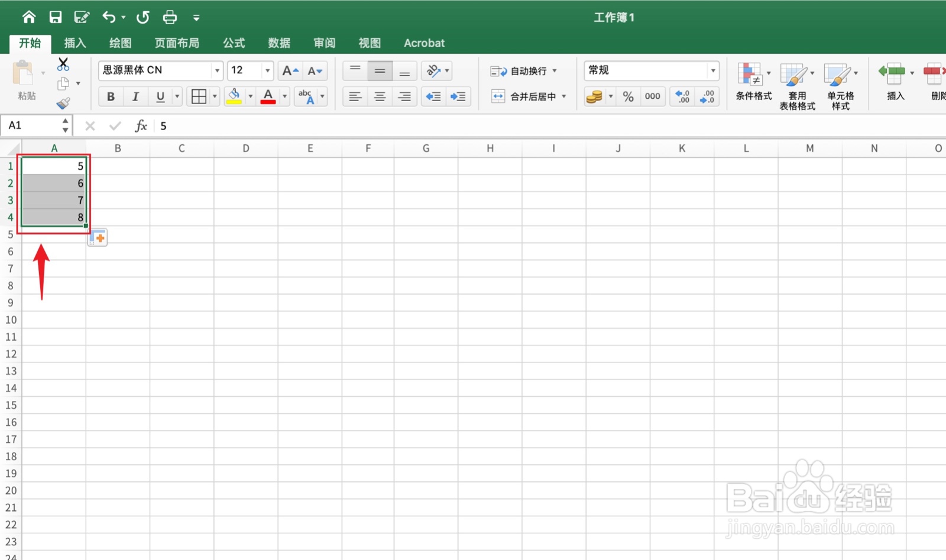Click the formula bar showing 5
This screenshot has height=560, width=946.
click(550, 125)
